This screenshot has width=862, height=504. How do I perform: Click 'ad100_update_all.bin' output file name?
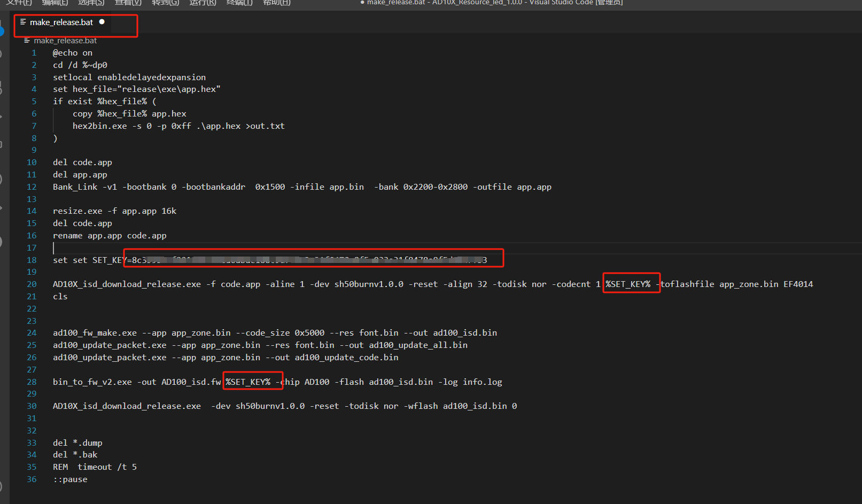tap(418, 345)
